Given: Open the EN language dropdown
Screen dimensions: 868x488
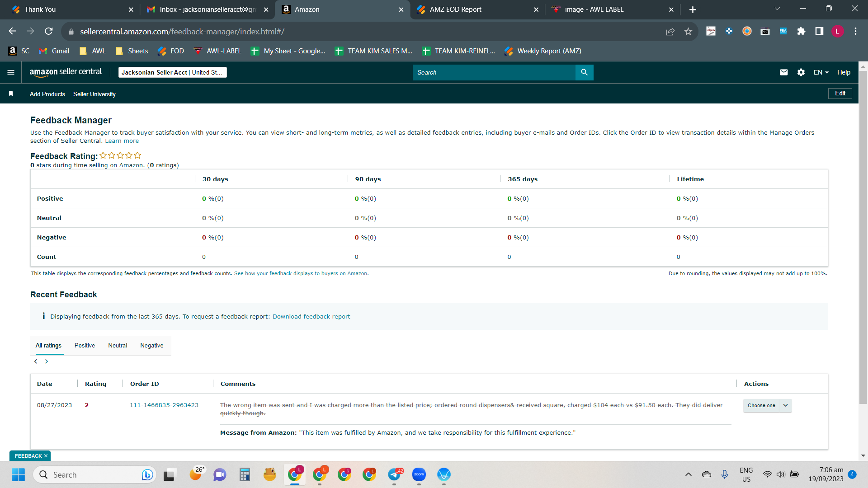Looking at the screenshot, I should click(x=821, y=72).
